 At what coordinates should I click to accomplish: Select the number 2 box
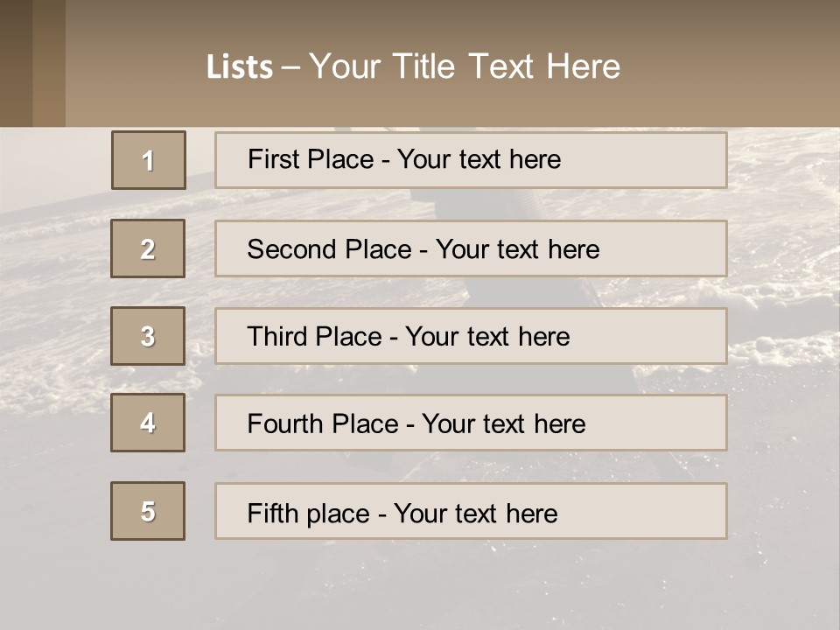click(x=148, y=248)
